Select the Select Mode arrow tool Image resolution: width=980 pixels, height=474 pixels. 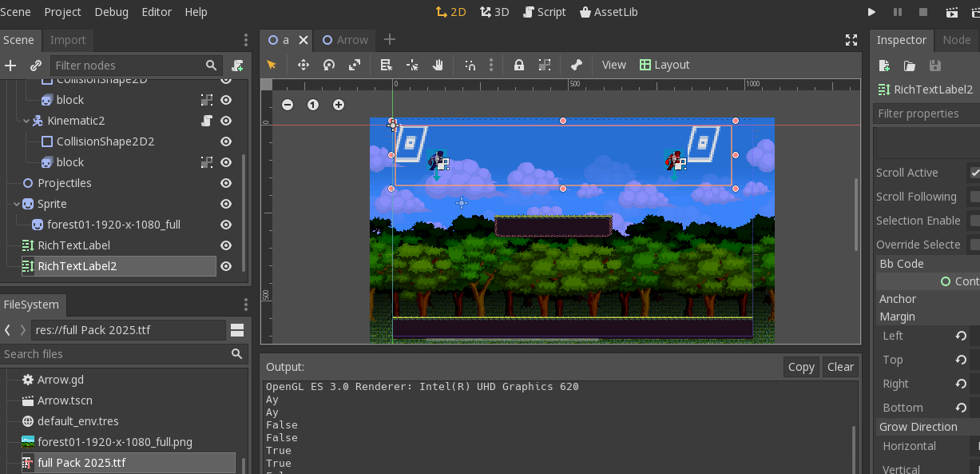pyautogui.click(x=272, y=65)
